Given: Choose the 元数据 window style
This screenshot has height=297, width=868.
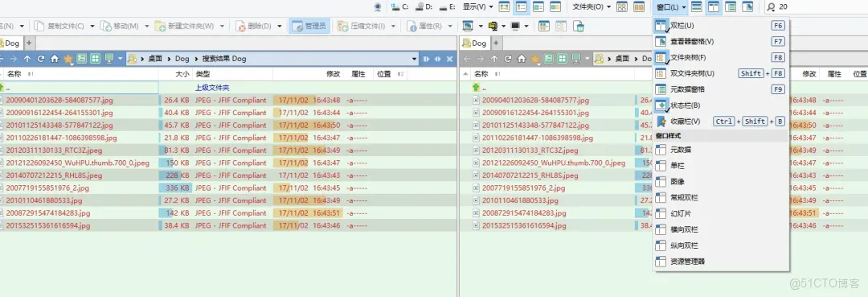Looking at the screenshot, I should (x=720, y=150).
